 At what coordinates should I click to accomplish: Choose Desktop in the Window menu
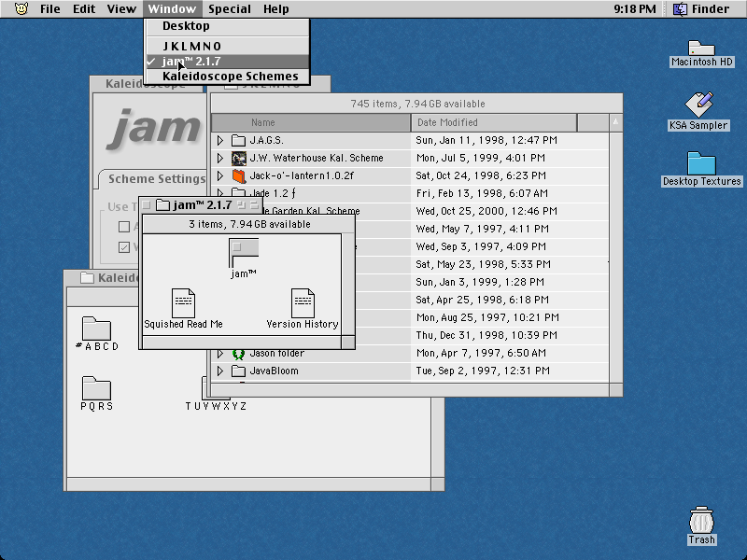click(227, 26)
